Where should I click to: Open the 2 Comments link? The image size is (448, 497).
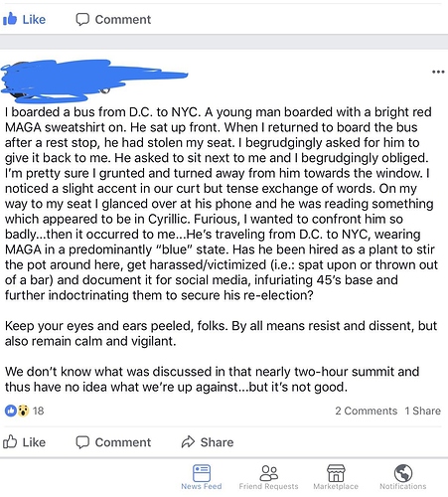pyautogui.click(x=366, y=411)
